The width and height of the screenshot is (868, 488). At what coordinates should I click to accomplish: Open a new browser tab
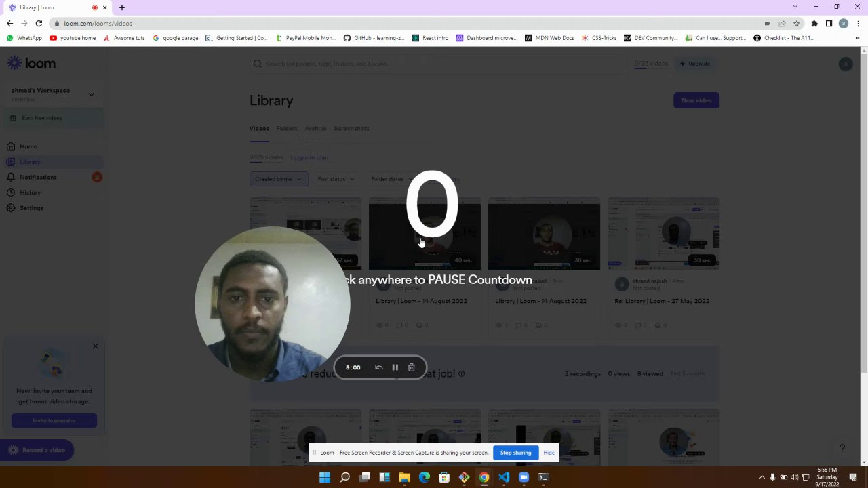click(x=122, y=7)
